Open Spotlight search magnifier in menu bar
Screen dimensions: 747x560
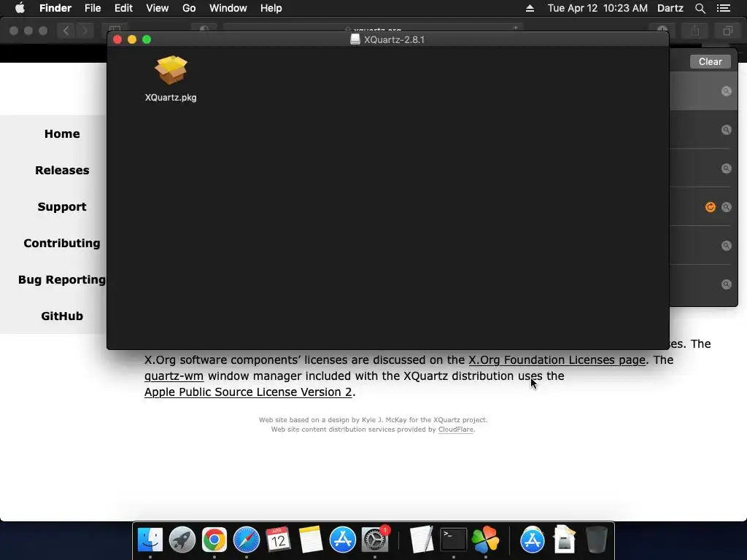click(700, 8)
